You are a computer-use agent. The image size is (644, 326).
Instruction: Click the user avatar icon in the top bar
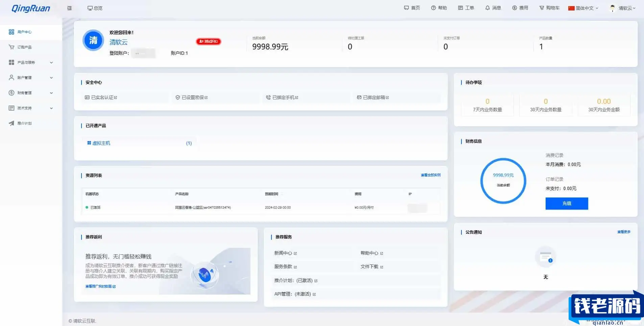(612, 8)
